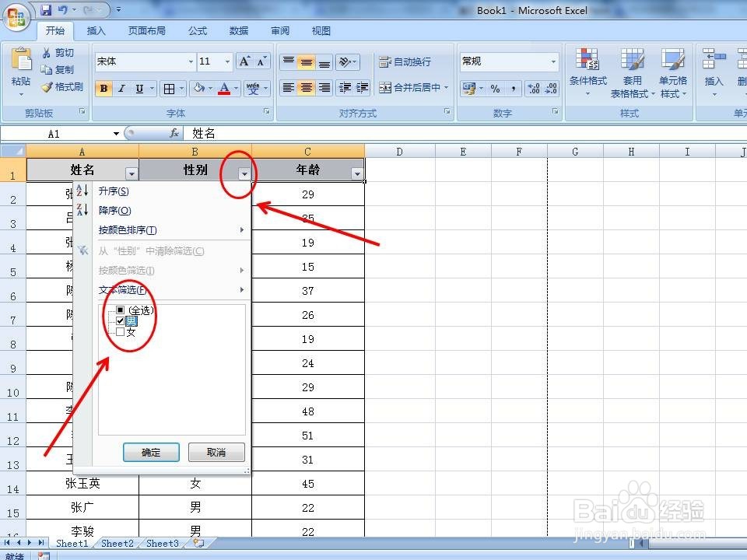The width and height of the screenshot is (747, 560).
Task: Open accounting number format icon
Action: point(469,89)
